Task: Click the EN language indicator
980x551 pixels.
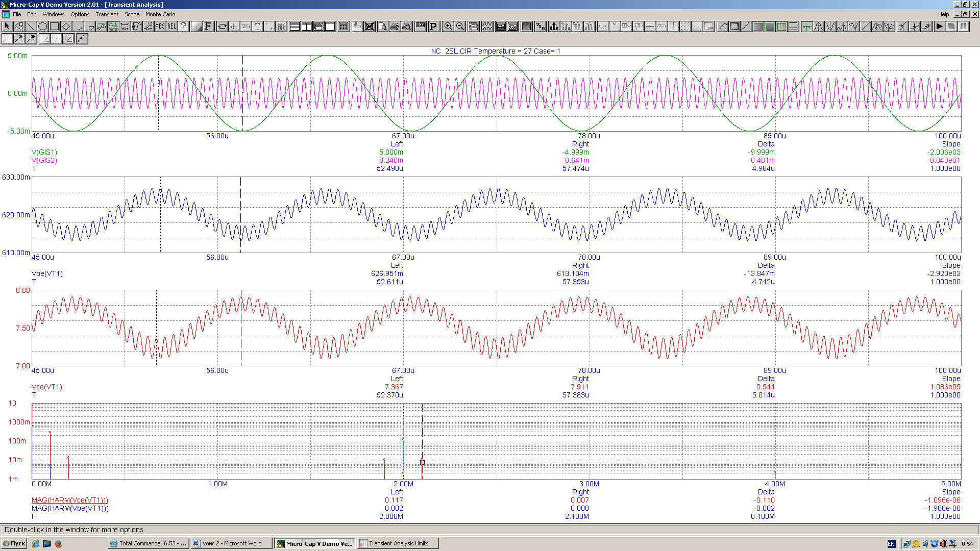Action: pyautogui.click(x=891, y=544)
